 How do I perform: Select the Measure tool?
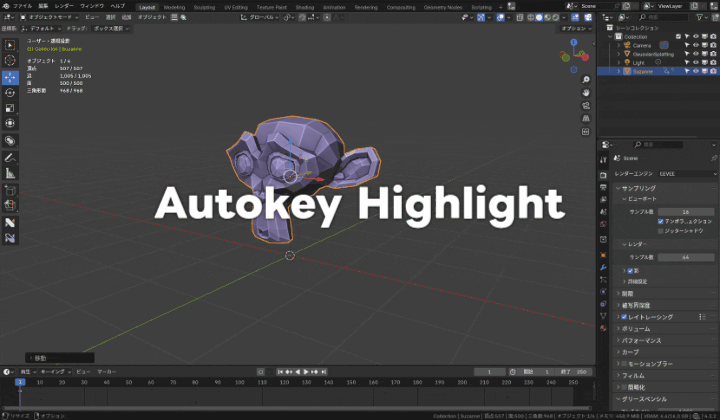[x=10, y=173]
